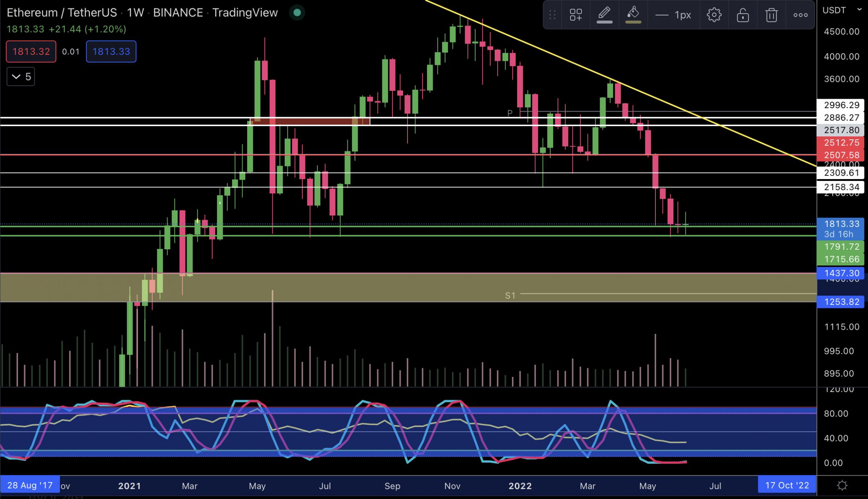Click the 3600.00 price scale label

pos(841,79)
